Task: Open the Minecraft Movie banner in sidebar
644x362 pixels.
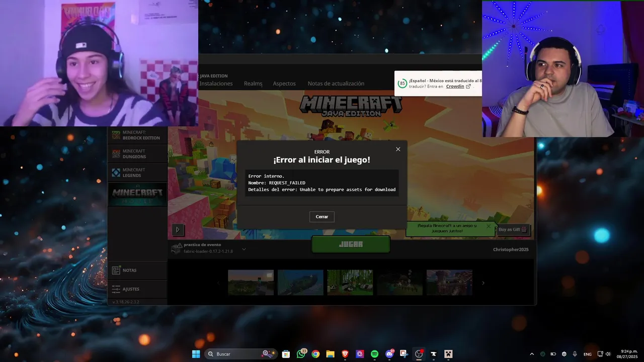Action: point(137,194)
